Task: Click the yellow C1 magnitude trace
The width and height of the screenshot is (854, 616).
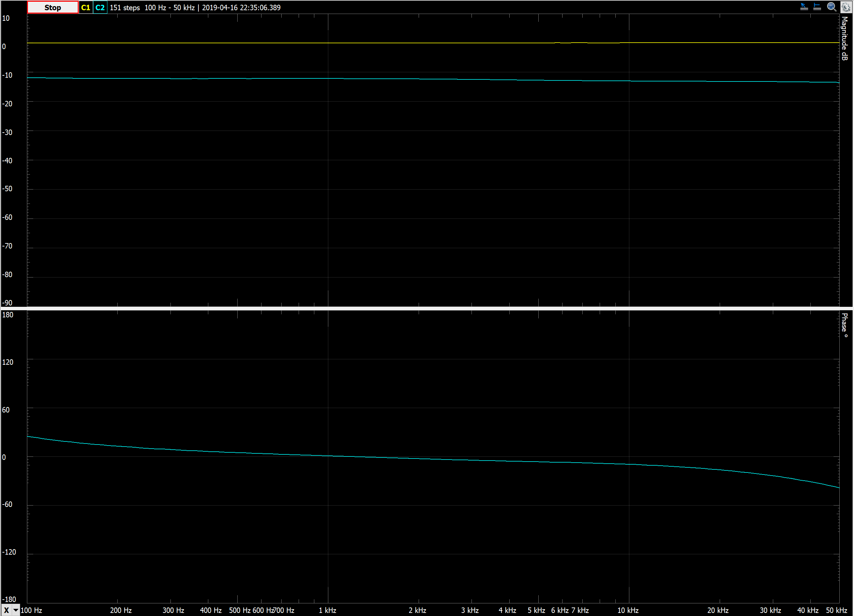Action: point(376,43)
